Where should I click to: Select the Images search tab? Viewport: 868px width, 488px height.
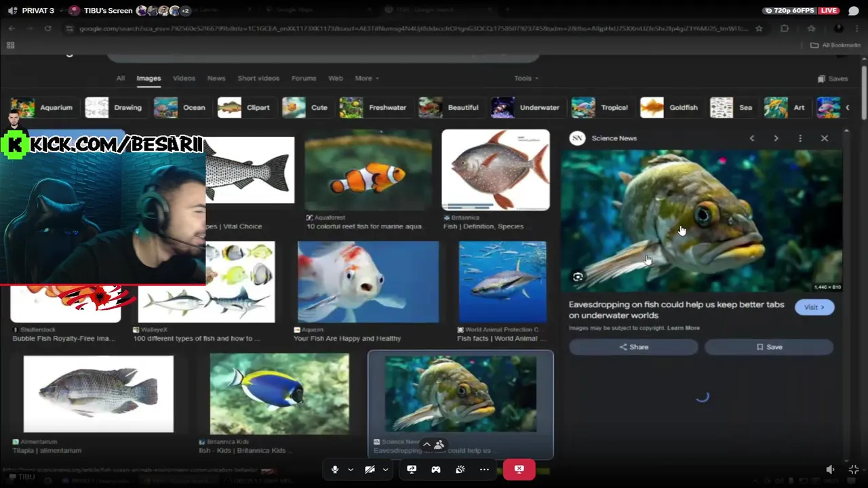(x=149, y=78)
